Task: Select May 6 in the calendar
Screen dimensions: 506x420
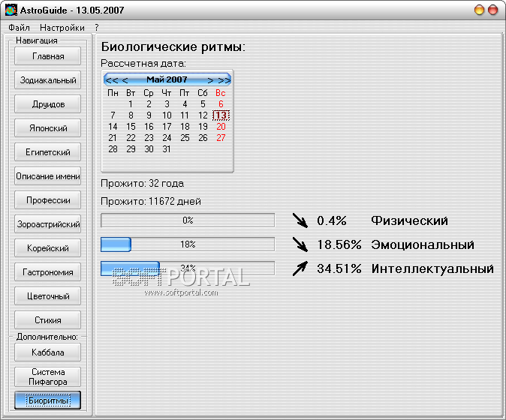Action: coord(221,104)
